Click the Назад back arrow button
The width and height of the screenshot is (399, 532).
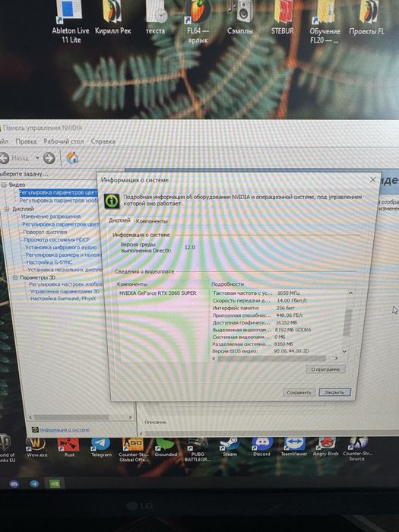point(4,158)
